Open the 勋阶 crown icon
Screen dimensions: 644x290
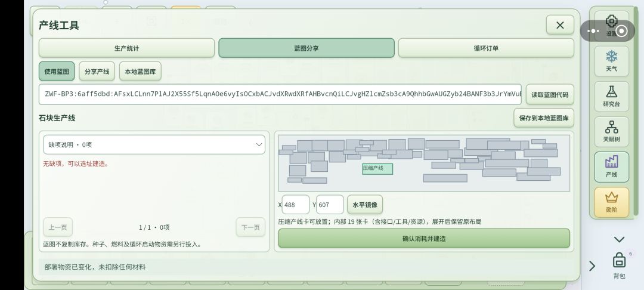611,202
